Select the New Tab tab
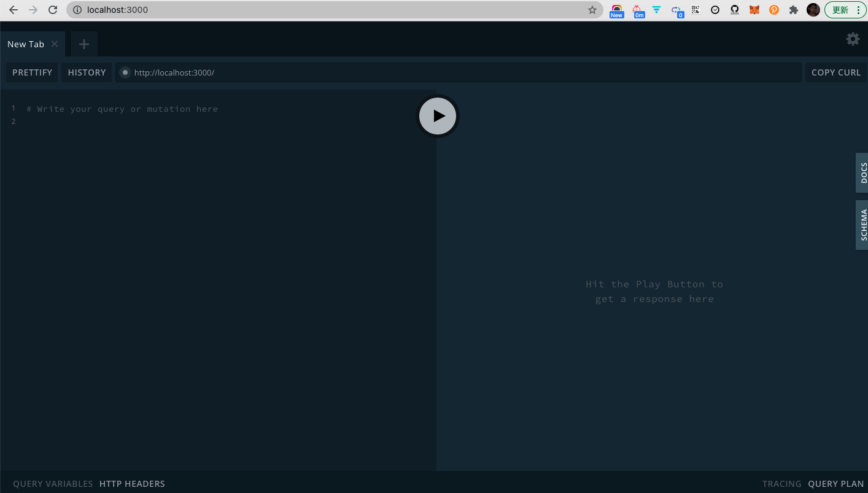This screenshot has height=493, width=868. click(x=26, y=44)
